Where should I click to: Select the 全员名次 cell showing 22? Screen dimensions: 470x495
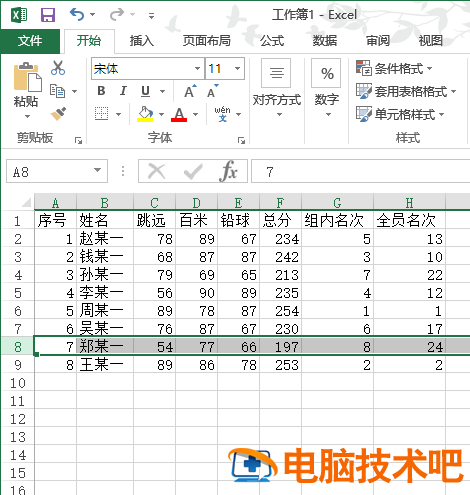coord(409,275)
